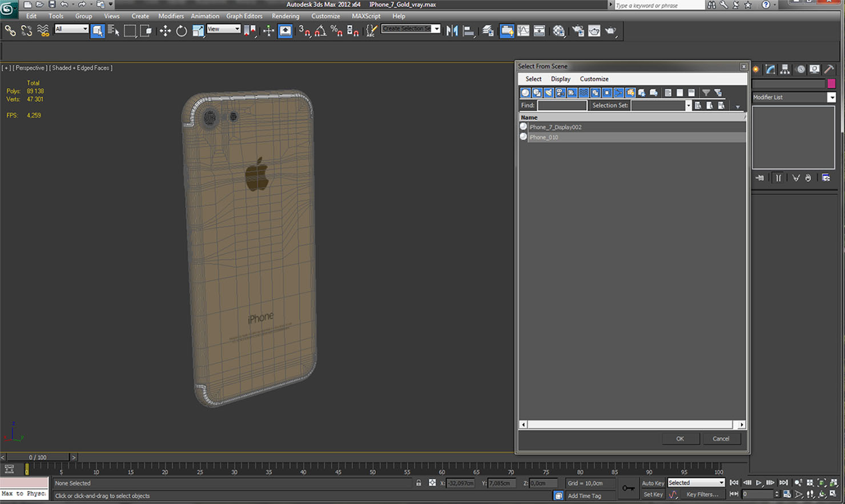Open the Render Setup dialog
The height and width of the screenshot is (504, 845).
(578, 31)
